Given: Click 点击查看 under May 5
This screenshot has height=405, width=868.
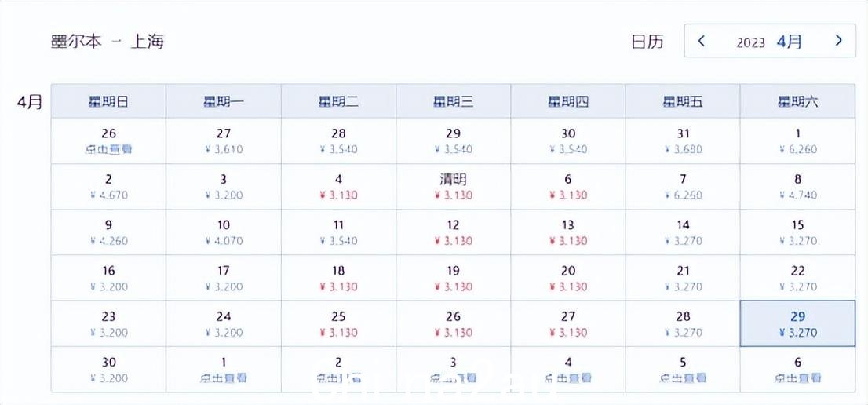Looking at the screenshot, I should (x=683, y=378).
